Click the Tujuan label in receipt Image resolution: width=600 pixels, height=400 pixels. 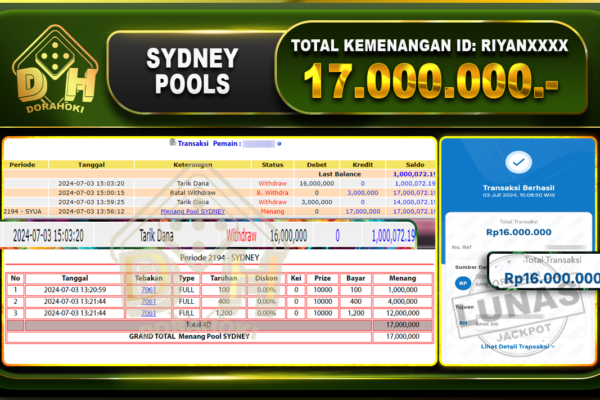tap(465, 307)
